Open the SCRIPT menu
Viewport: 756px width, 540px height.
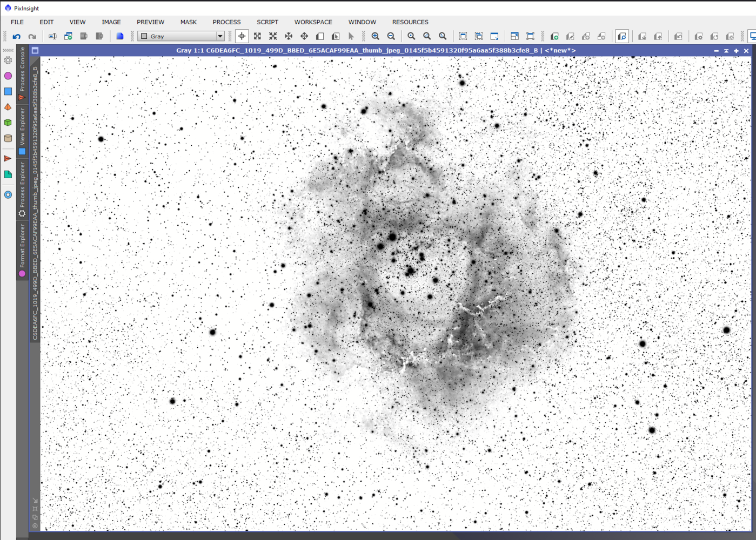coord(267,22)
